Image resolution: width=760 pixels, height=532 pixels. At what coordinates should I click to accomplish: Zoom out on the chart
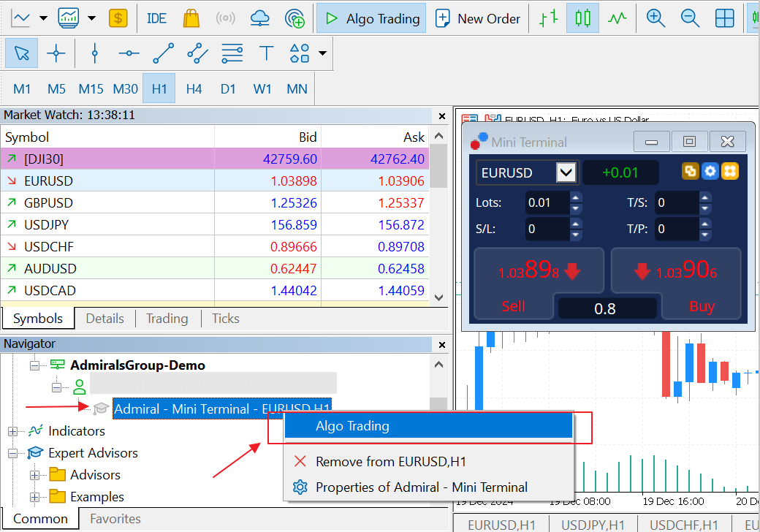[690, 18]
